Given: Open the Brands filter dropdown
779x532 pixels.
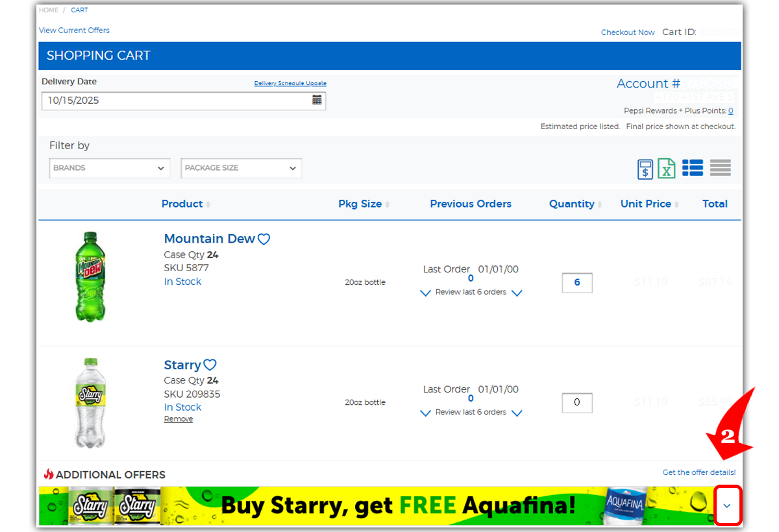Looking at the screenshot, I should coord(109,168).
